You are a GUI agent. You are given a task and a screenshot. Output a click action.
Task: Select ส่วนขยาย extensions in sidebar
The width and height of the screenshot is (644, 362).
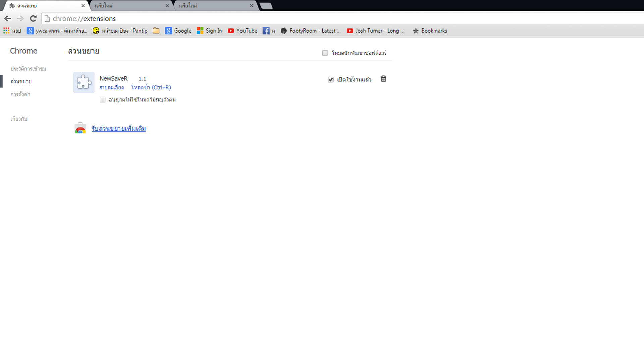pos(21,81)
